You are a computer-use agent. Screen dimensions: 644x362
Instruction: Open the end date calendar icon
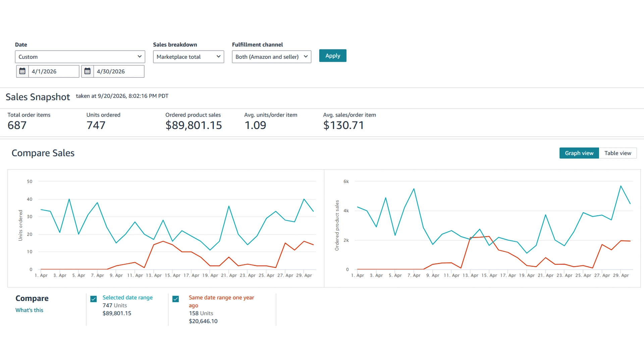pyautogui.click(x=88, y=71)
